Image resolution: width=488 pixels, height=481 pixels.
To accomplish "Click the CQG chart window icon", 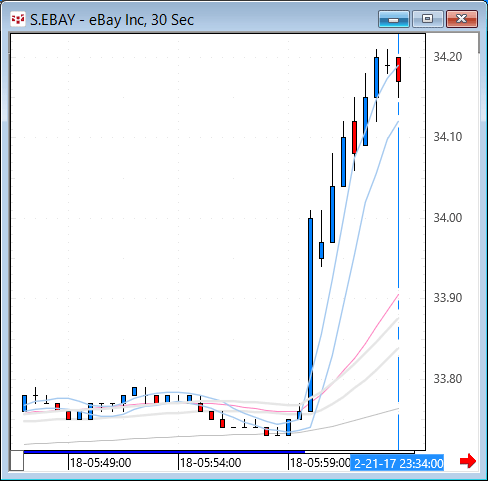I will click(x=18, y=19).
